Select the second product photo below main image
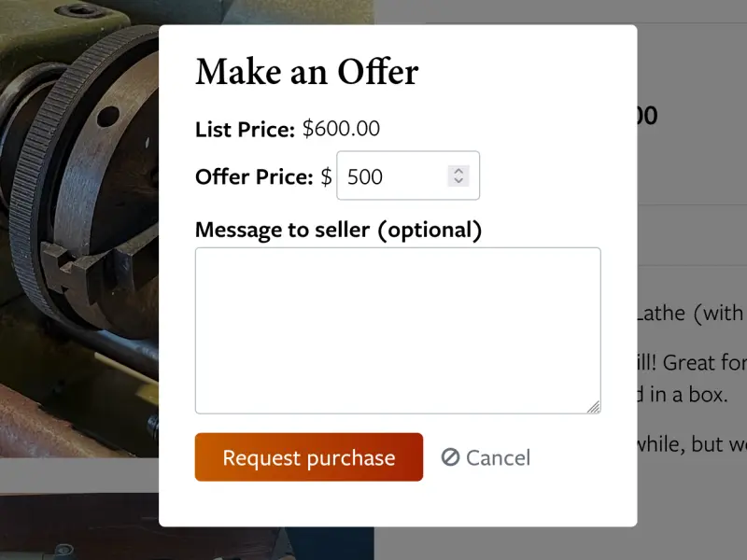Screen dimensions: 747x560 tap(79, 526)
